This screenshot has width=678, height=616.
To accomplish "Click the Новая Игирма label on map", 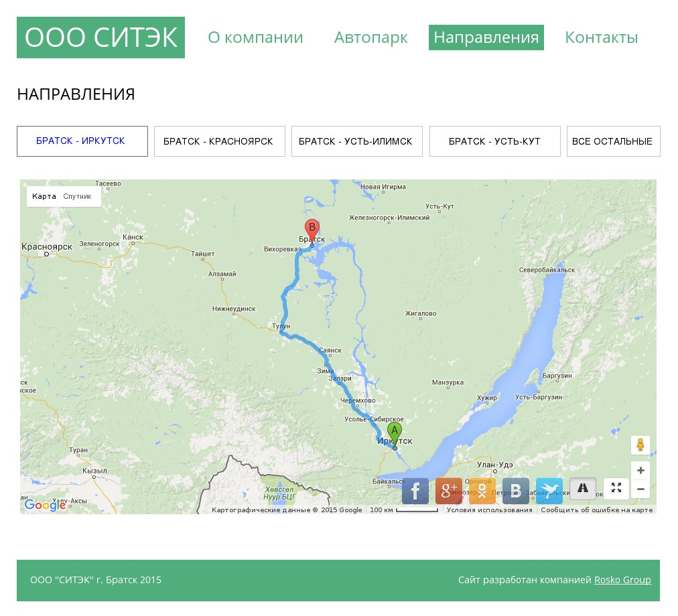I will pyautogui.click(x=383, y=187).
